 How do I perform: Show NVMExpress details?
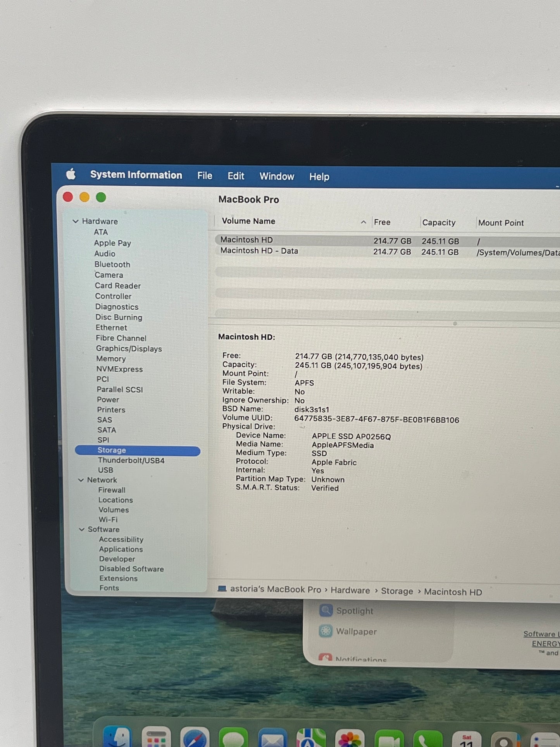(119, 369)
